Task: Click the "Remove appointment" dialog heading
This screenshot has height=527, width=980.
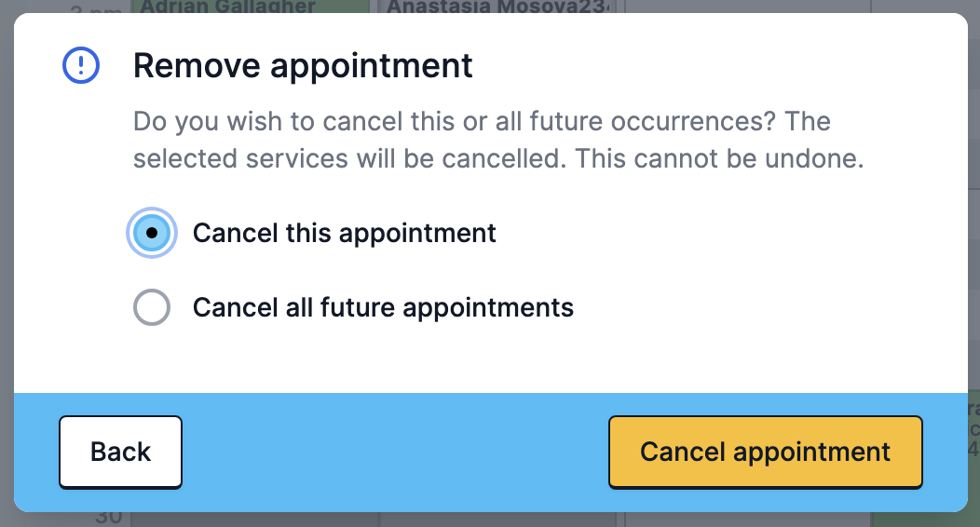Action: tap(303, 65)
